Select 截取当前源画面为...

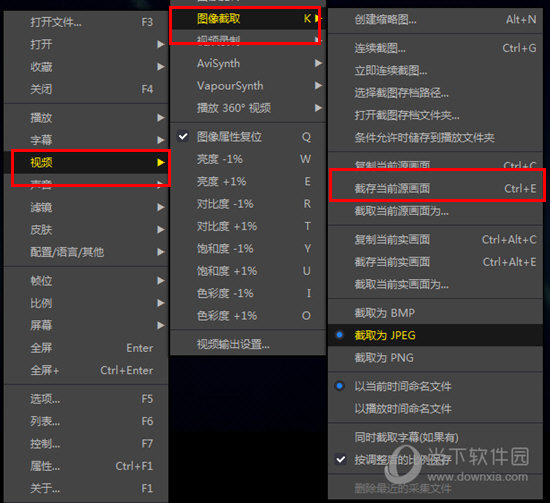[x=435, y=211]
